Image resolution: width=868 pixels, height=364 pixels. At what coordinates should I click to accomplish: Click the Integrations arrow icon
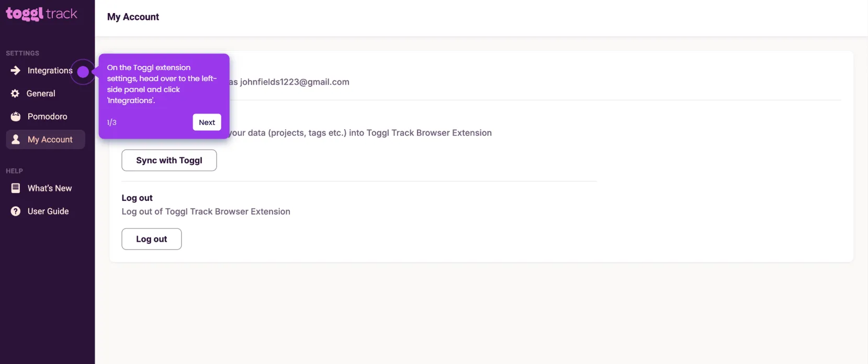tap(16, 71)
